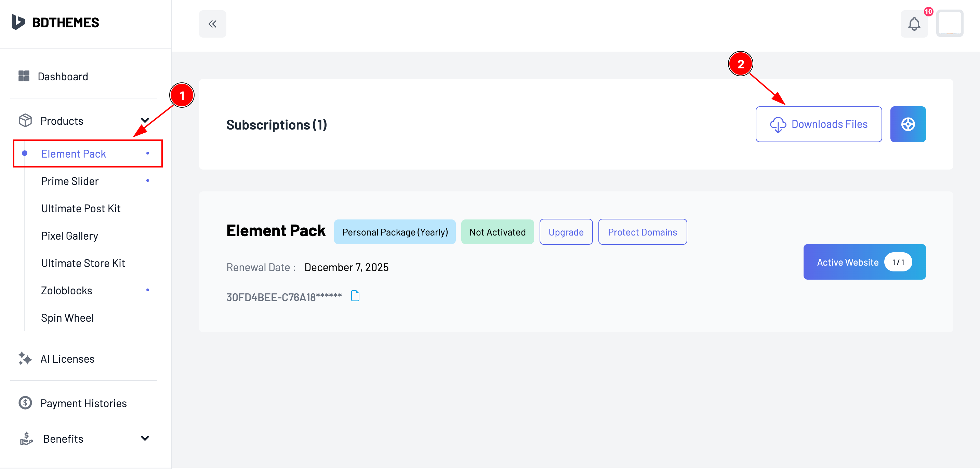
Task: Click the Dashboard grid icon
Action: [24, 76]
